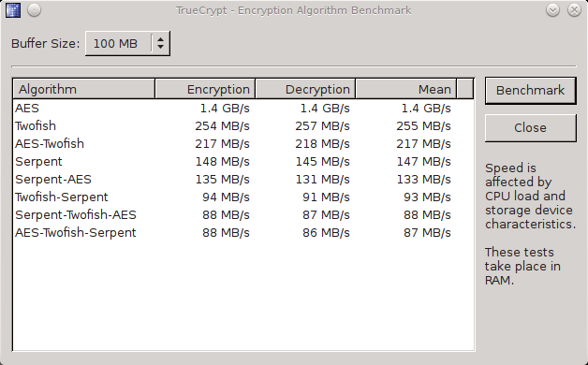The image size is (588, 365).
Task: Click the Close button
Action: (x=530, y=128)
